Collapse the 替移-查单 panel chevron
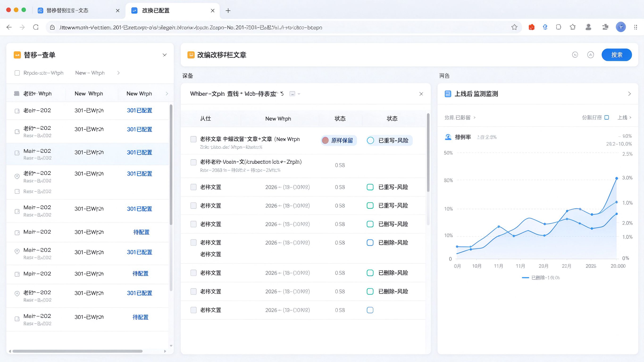This screenshot has width=644, height=362. 164,55
